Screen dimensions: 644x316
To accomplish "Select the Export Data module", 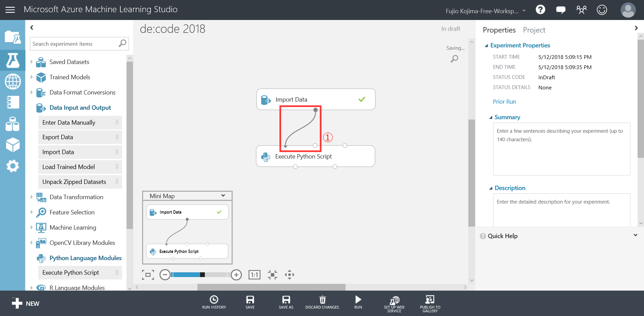I will pyautogui.click(x=80, y=137).
